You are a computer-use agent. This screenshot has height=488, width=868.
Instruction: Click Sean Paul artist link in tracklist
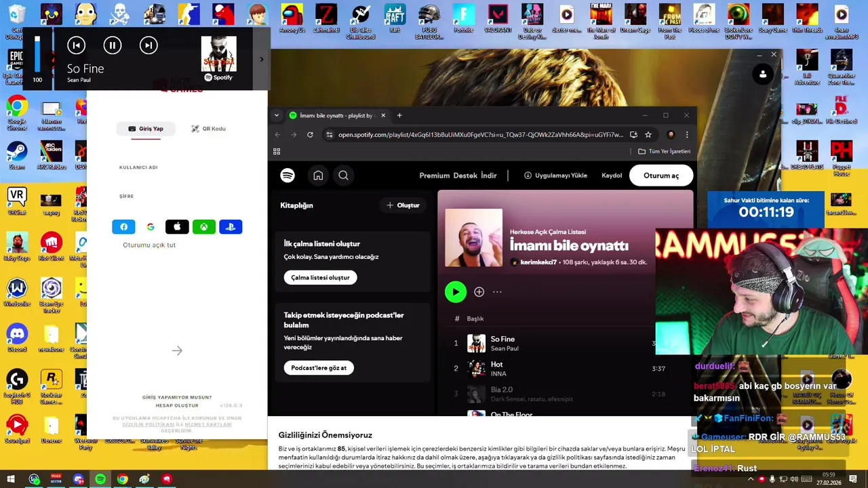pos(505,348)
